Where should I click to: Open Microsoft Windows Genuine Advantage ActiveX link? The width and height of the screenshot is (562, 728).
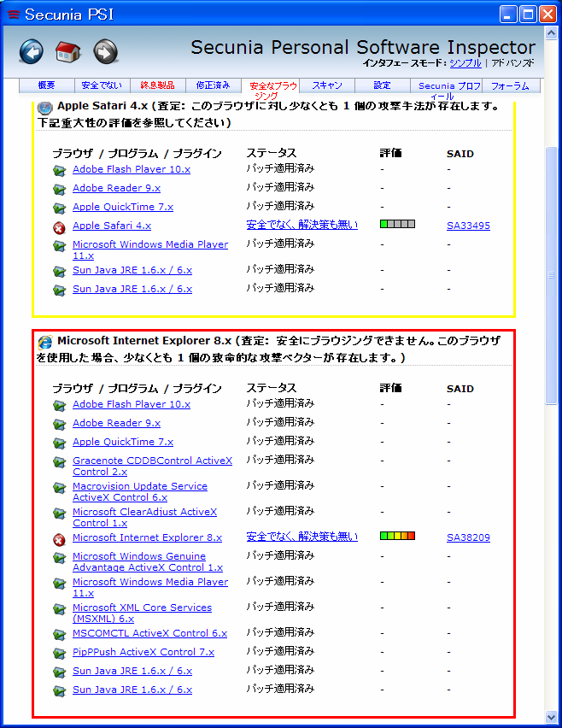[x=148, y=561]
